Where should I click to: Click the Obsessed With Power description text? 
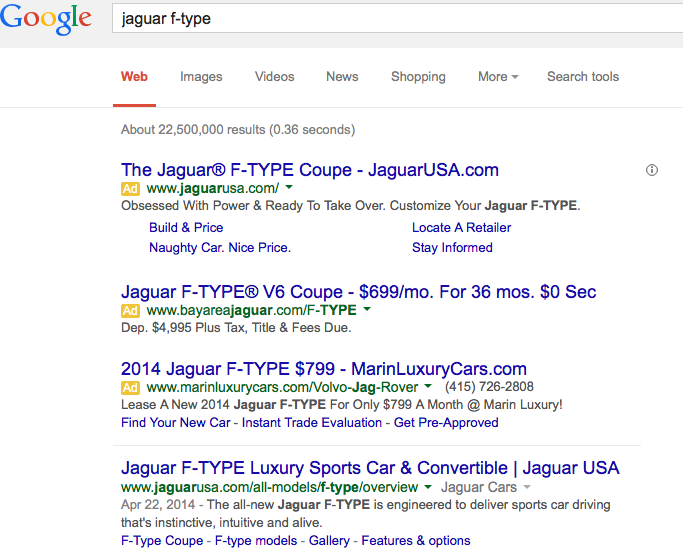[351, 206]
